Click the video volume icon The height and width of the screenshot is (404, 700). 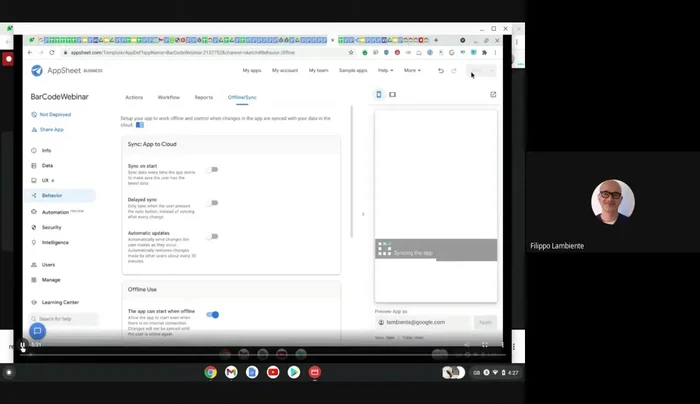pos(467,345)
